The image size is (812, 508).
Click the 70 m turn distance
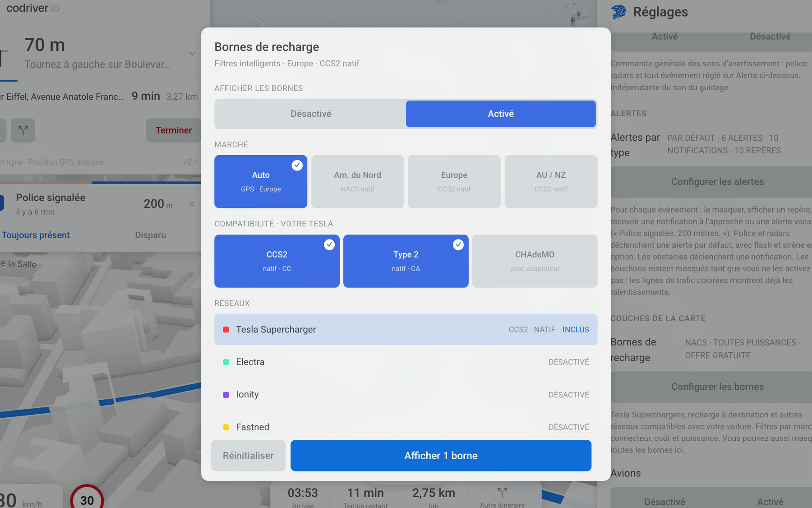pyautogui.click(x=45, y=45)
